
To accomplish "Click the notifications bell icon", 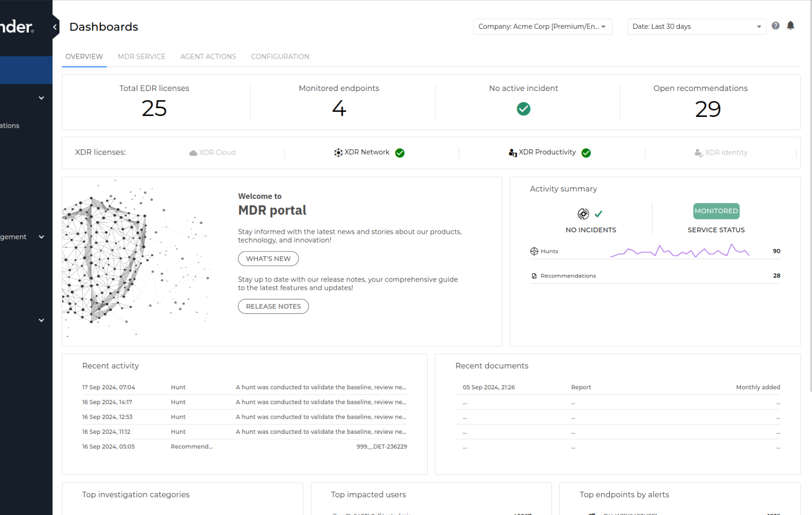I will (x=791, y=25).
